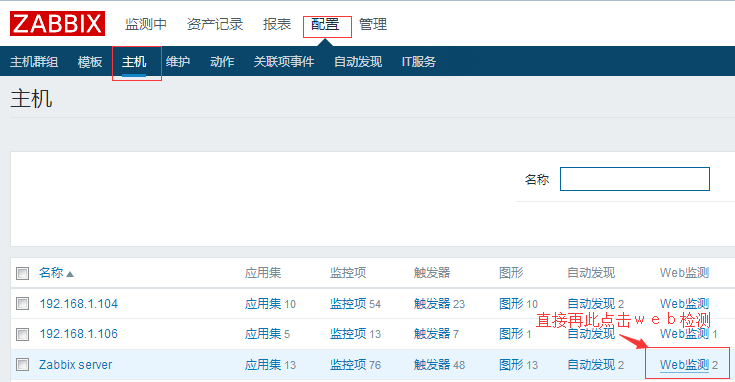
Task: Select the 主机 submenu tab
Action: [134, 61]
